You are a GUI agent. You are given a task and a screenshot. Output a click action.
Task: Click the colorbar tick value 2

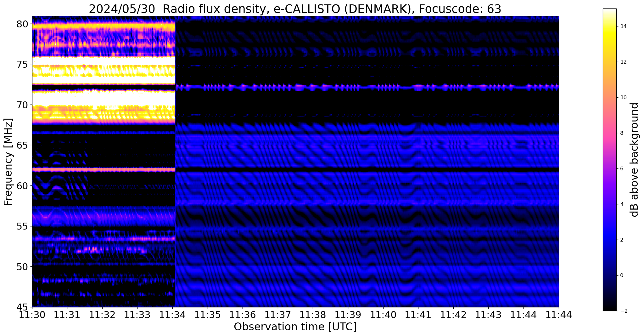pos(621,240)
